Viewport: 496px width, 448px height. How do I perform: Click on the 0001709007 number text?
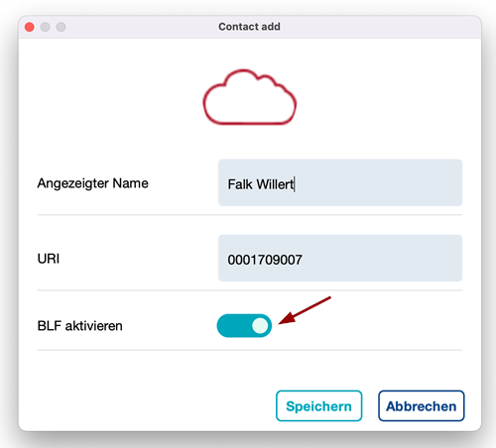265,260
